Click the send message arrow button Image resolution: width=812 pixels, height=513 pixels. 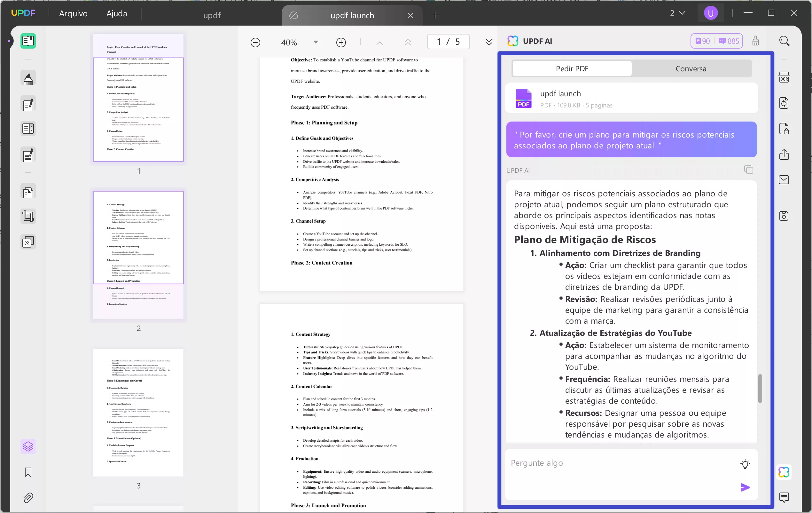click(745, 487)
